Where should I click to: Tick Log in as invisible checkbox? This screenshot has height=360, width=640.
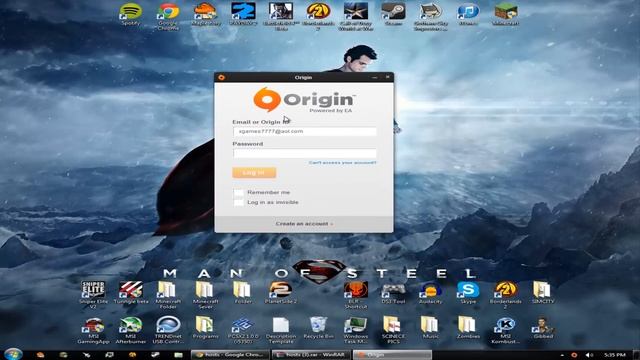pyautogui.click(x=238, y=202)
